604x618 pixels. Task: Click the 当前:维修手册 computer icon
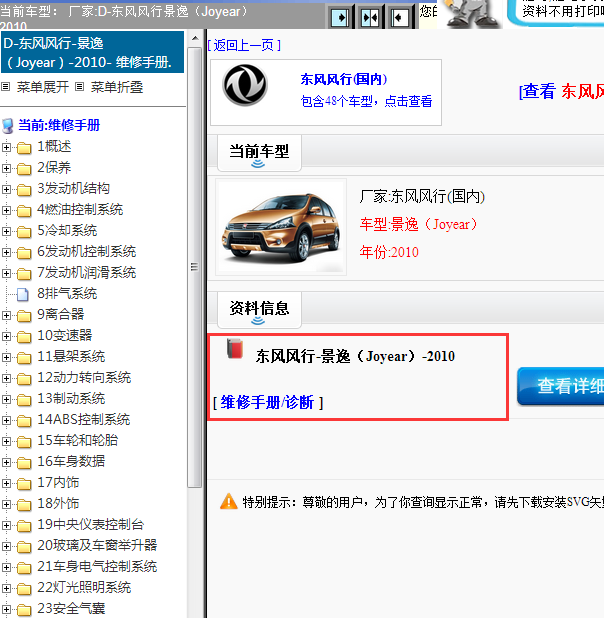(8, 126)
